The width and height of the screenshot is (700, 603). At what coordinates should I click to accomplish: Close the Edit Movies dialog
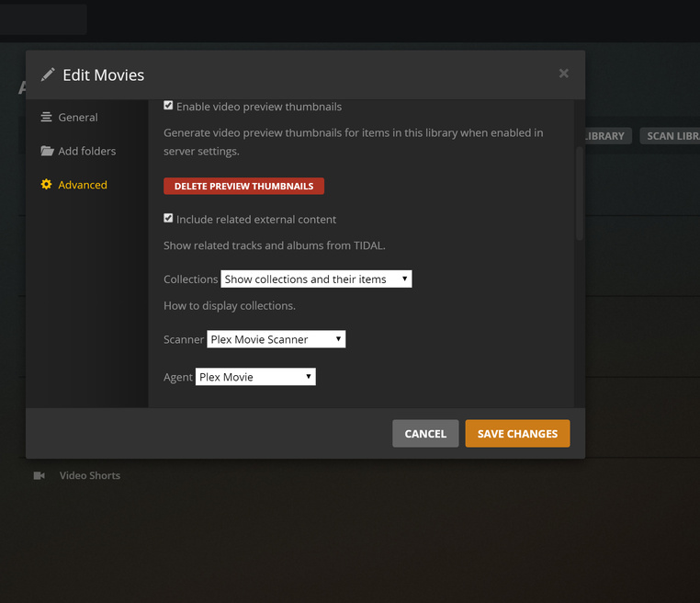564,74
